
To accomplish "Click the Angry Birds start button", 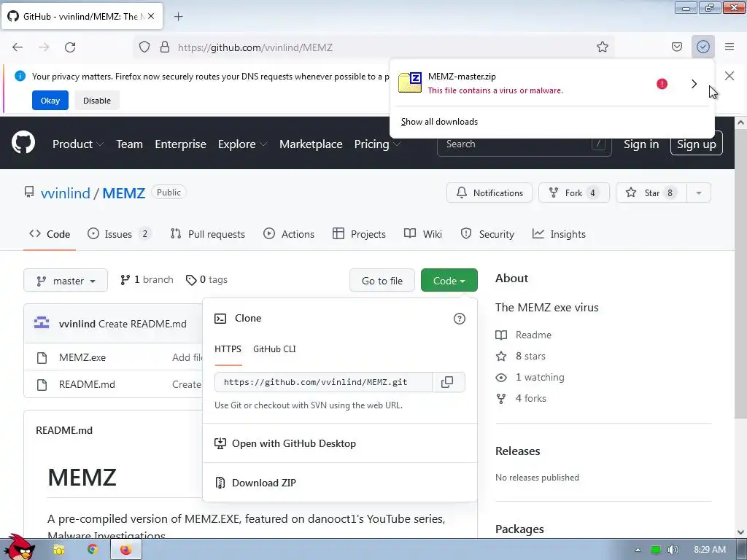I will point(19,547).
